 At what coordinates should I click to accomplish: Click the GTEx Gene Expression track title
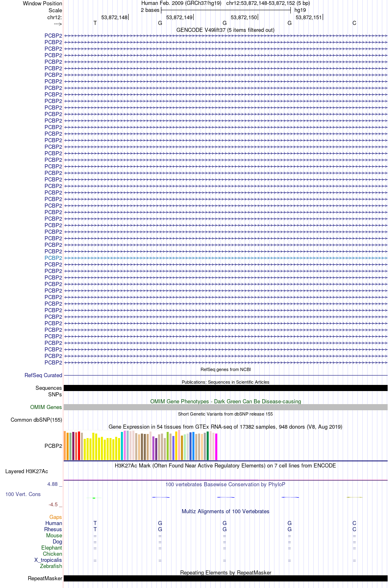tap(225, 427)
